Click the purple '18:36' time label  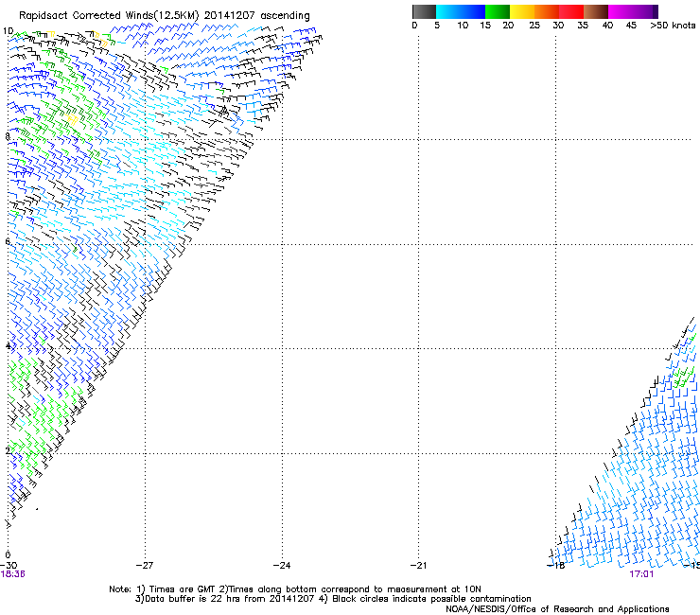coord(12,574)
